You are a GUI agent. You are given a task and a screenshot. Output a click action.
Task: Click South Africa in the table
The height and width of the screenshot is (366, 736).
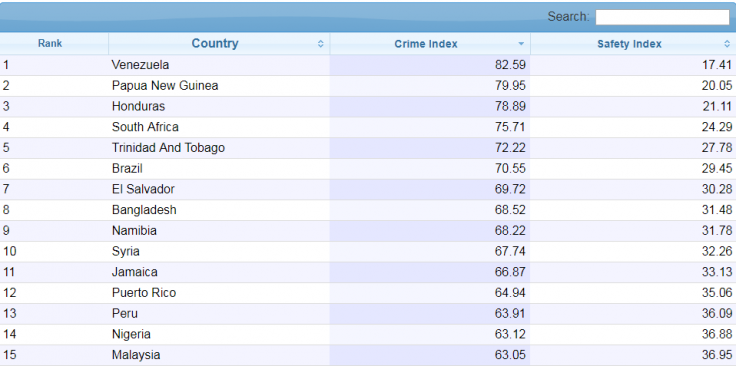pos(145,127)
